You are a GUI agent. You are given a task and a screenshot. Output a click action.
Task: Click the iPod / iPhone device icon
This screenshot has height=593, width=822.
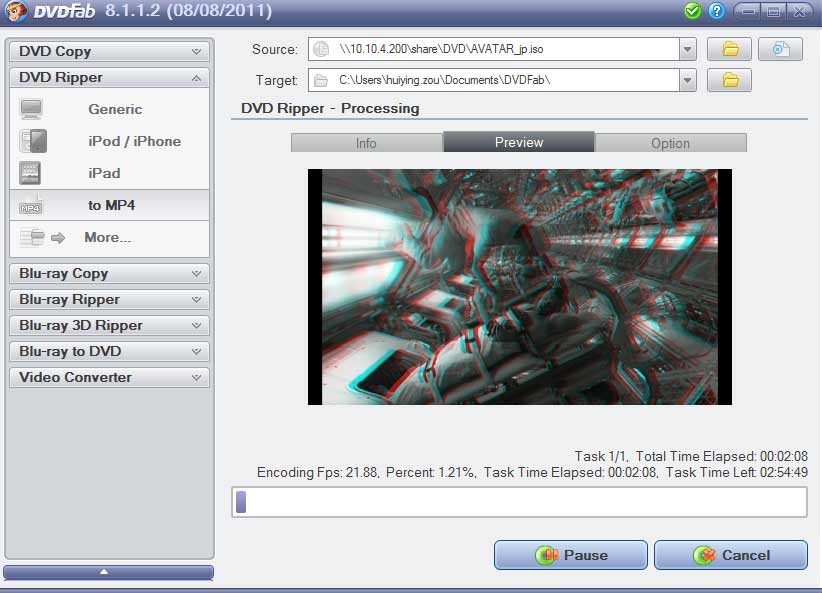point(33,141)
